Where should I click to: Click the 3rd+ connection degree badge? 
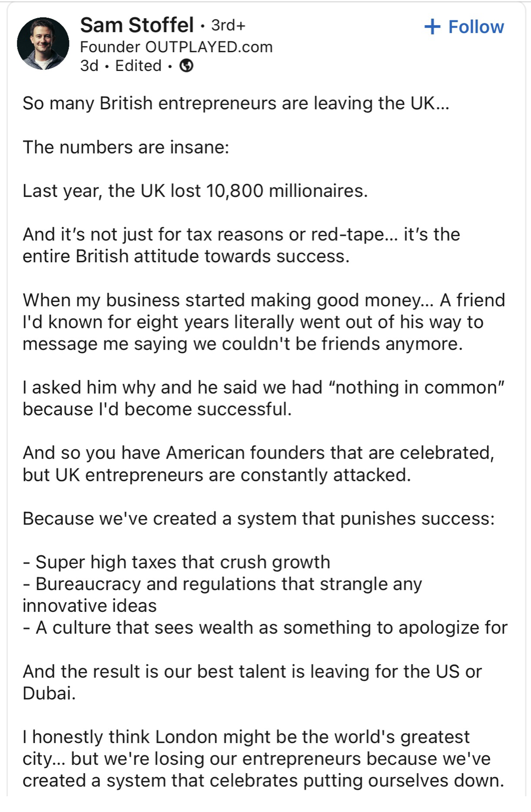pyautogui.click(x=228, y=25)
